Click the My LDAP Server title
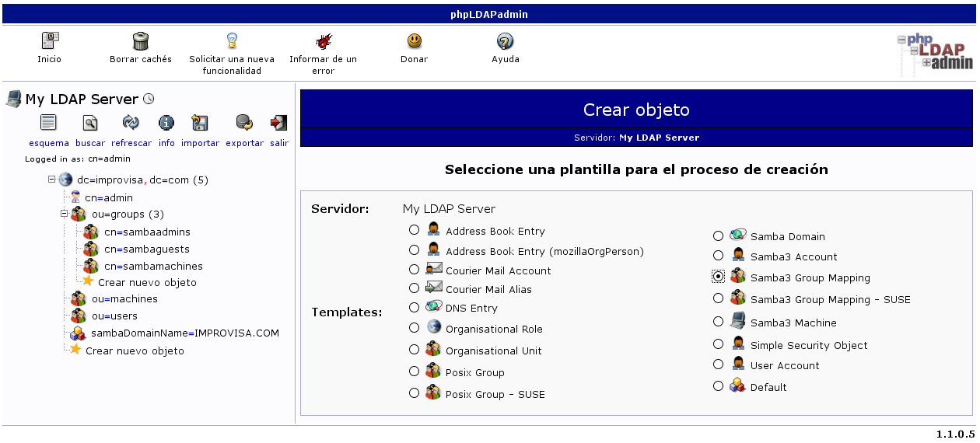980x443 pixels. tap(82, 99)
